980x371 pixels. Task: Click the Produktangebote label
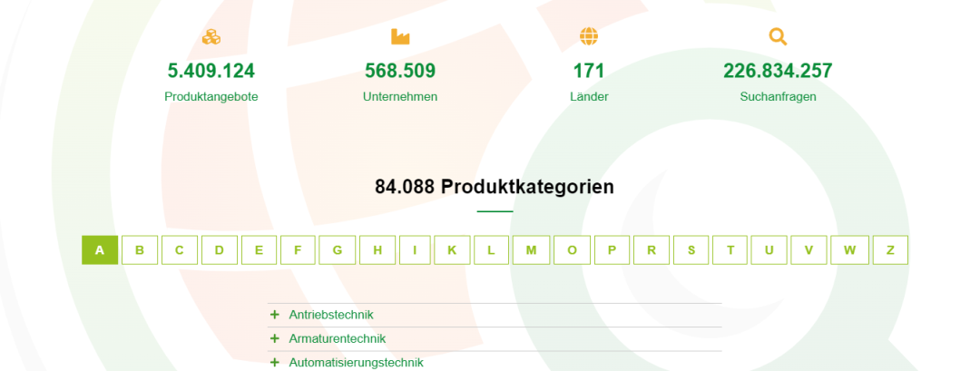pos(211,96)
